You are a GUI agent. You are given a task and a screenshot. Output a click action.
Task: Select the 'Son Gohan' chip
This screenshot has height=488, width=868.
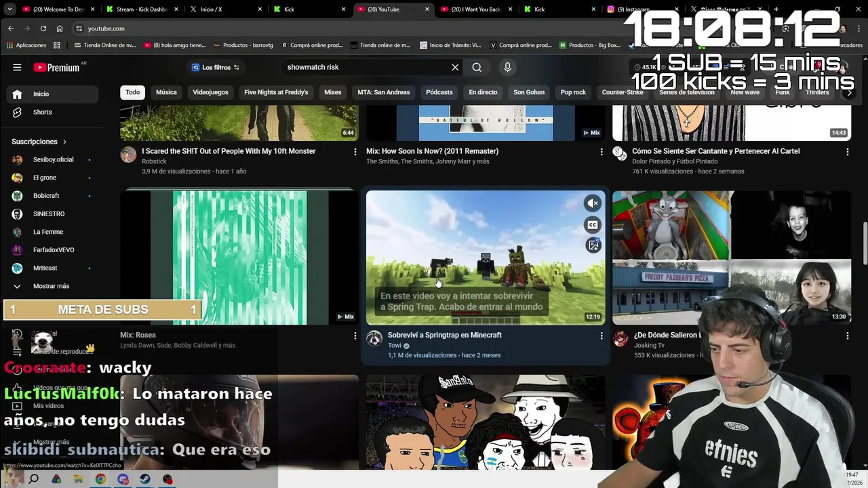pos(529,92)
